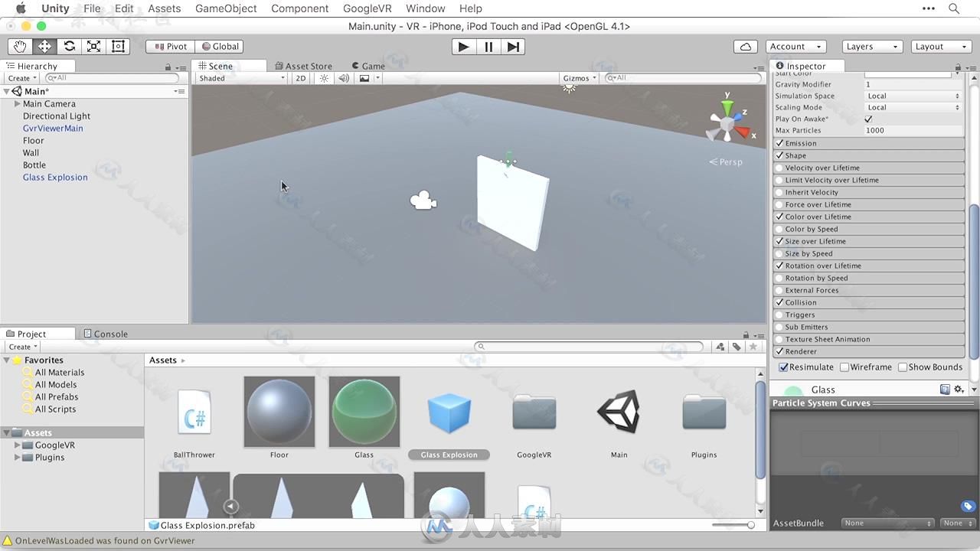Click asset label tag icon

pos(969,507)
